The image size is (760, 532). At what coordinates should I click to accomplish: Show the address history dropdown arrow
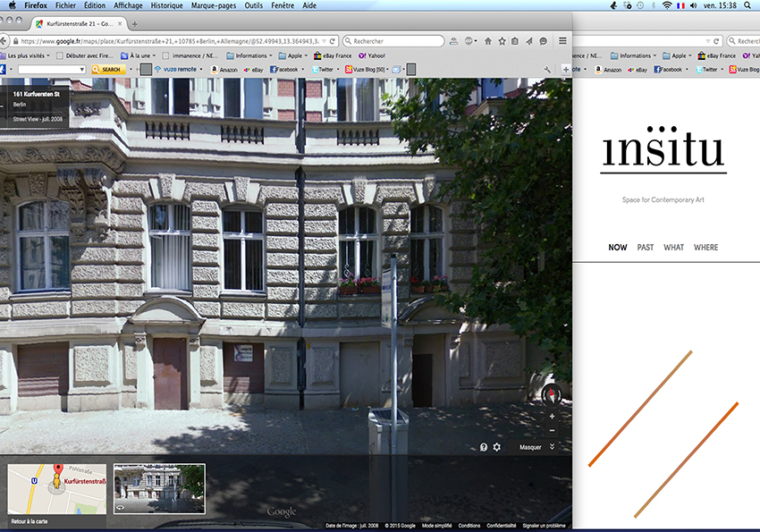[325, 41]
